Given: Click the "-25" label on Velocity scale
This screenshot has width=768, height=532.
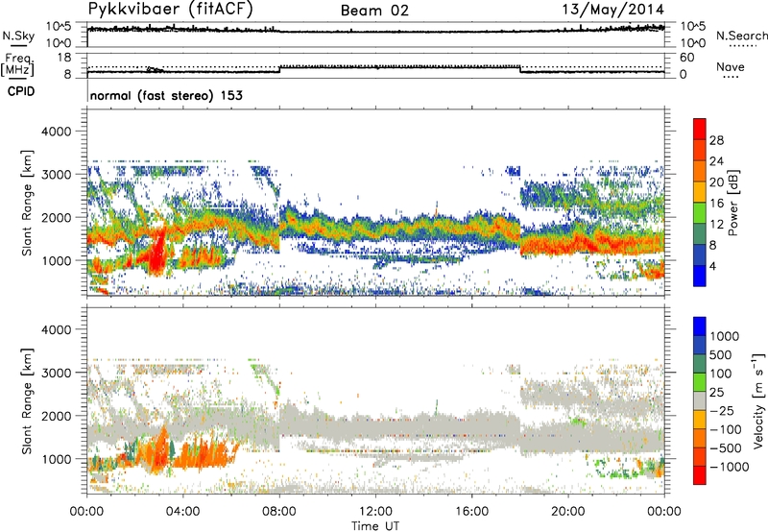Looking at the screenshot, I should click(724, 410).
